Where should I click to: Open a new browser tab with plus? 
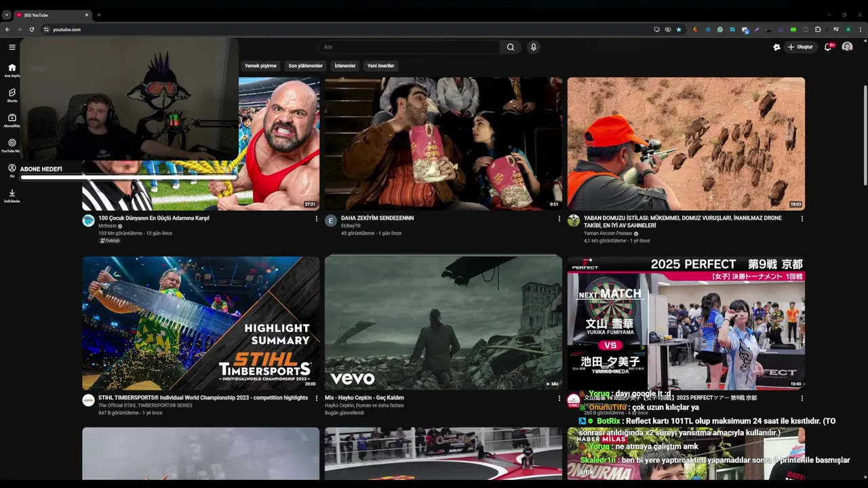coord(99,15)
